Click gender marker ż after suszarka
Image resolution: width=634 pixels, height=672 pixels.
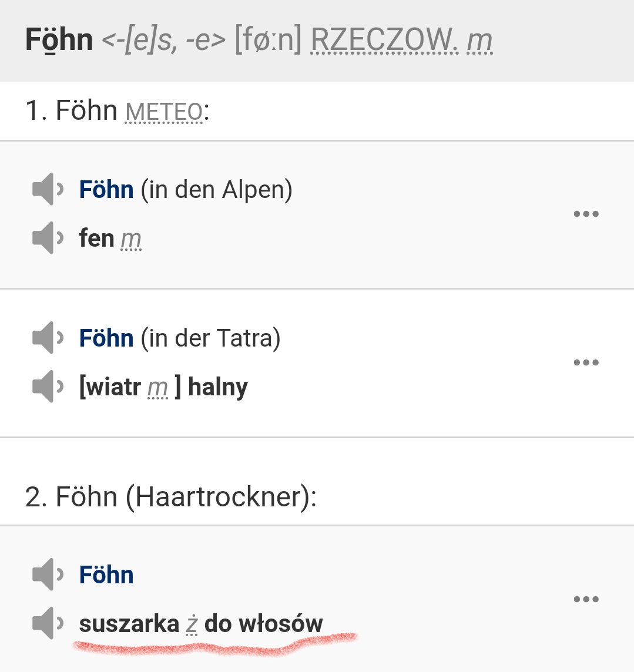pos(192,625)
